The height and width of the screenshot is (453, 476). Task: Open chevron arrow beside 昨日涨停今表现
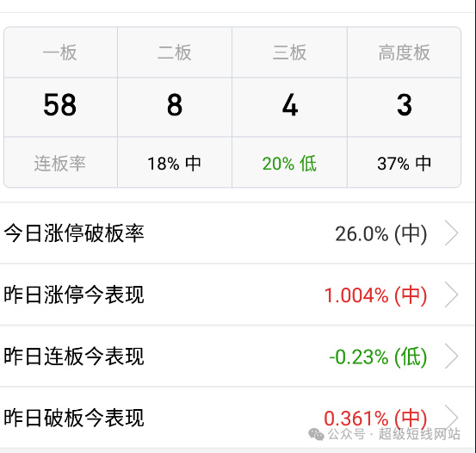452,295
